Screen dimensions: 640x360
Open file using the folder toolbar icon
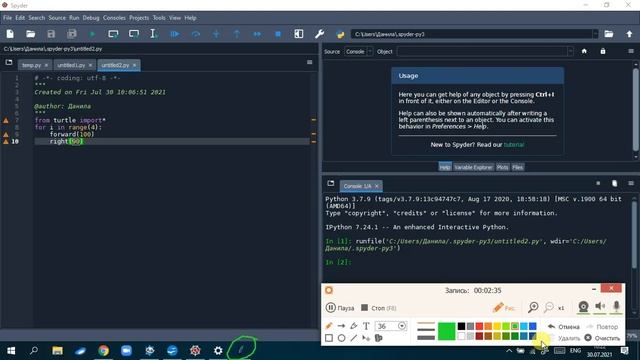click(x=31, y=34)
